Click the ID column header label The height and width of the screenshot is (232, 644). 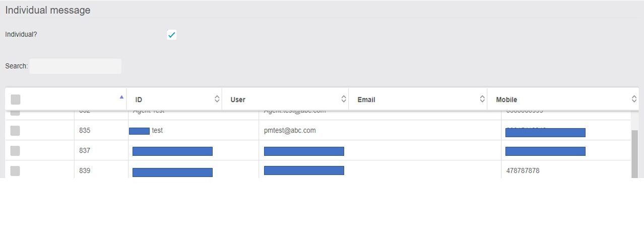pyautogui.click(x=139, y=100)
